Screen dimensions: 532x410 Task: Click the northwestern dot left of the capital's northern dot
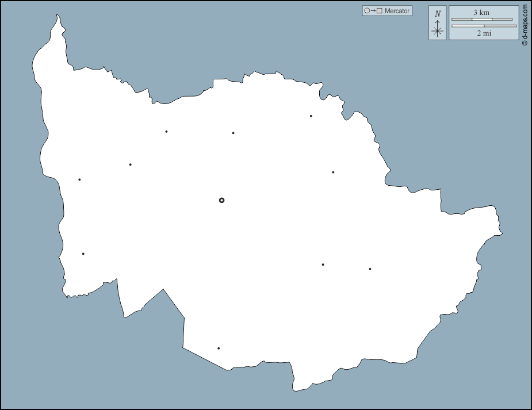click(x=166, y=132)
